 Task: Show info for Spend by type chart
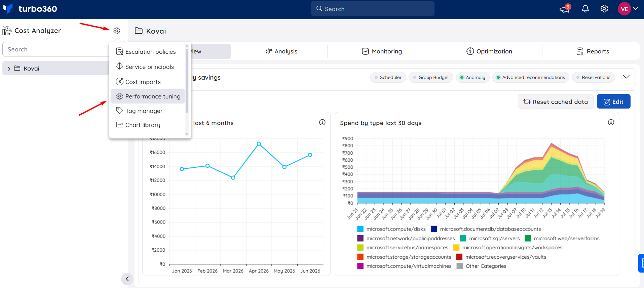click(x=611, y=122)
